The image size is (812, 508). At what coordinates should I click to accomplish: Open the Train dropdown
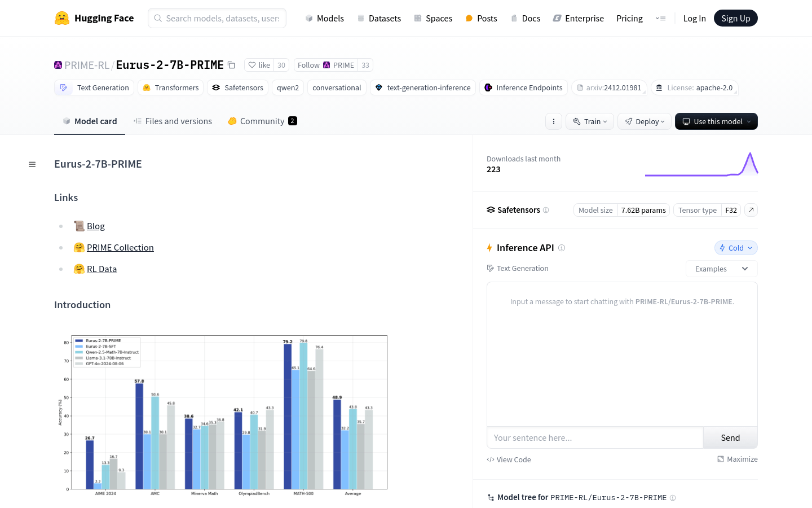pyautogui.click(x=590, y=121)
